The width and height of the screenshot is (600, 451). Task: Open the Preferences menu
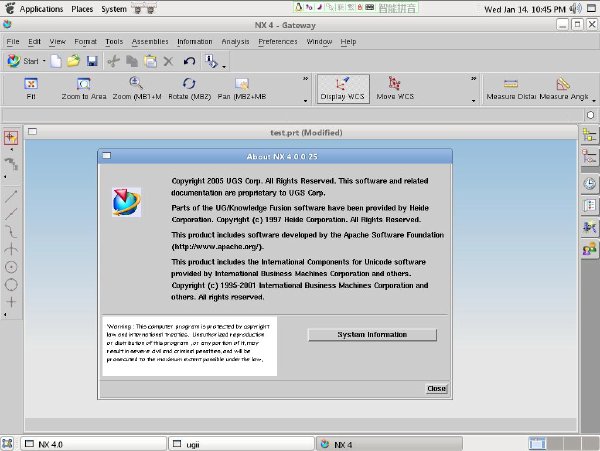pyautogui.click(x=278, y=41)
